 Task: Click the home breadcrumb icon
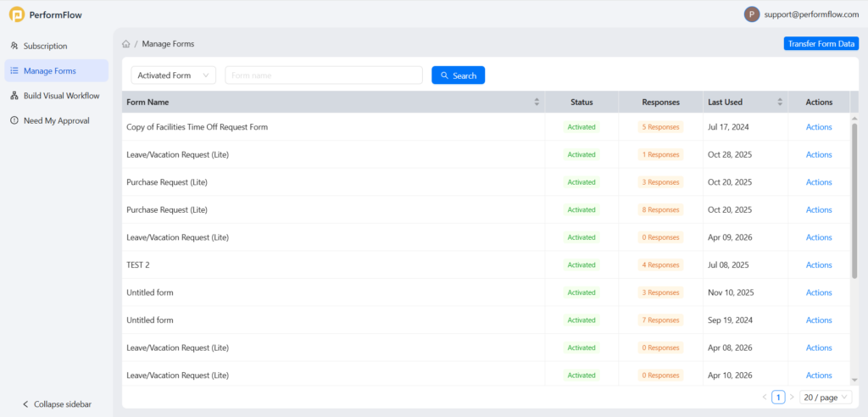point(126,44)
